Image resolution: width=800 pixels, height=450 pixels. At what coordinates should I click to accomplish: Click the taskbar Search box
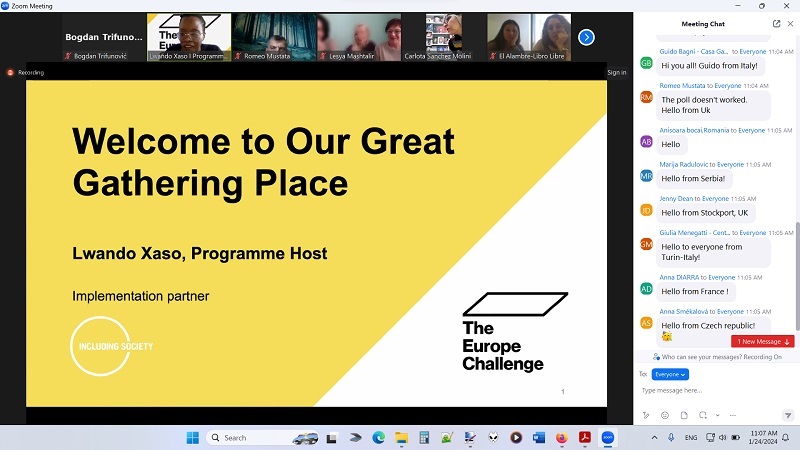263,438
